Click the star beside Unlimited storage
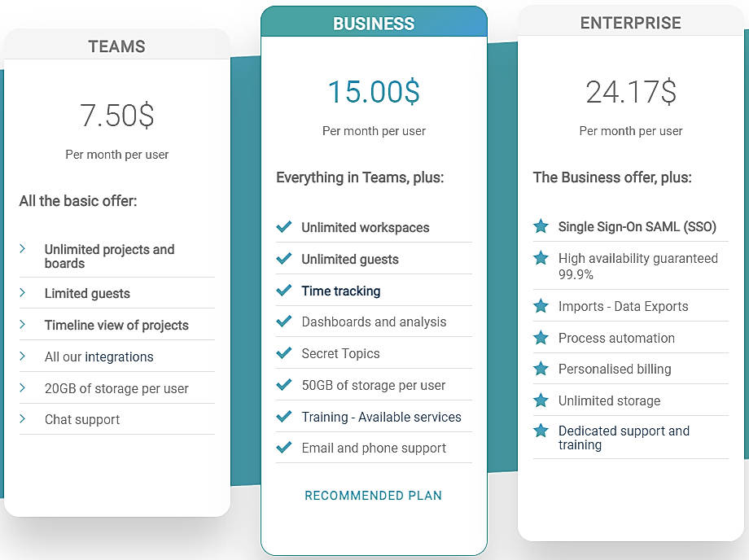The width and height of the screenshot is (749, 560). click(x=541, y=400)
